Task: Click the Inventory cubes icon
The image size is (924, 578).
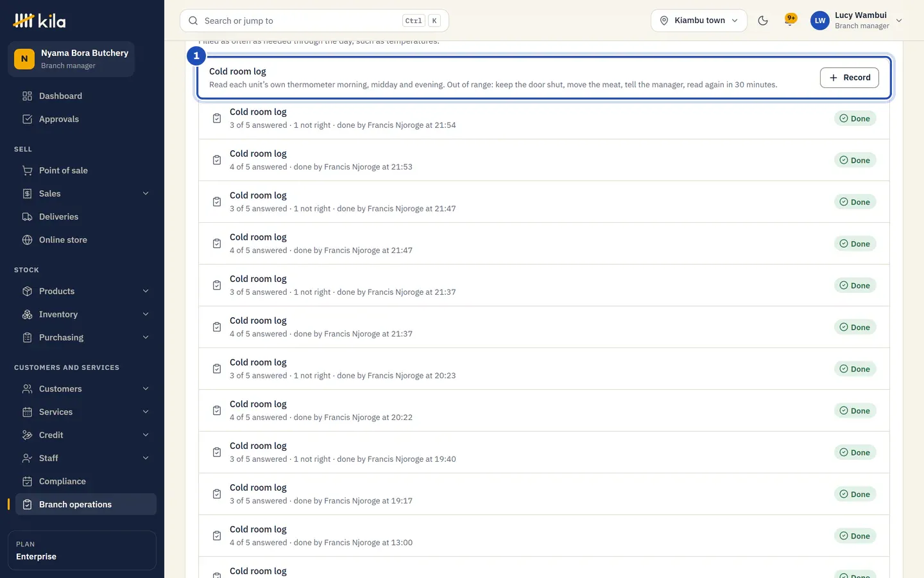Action: [27, 314]
